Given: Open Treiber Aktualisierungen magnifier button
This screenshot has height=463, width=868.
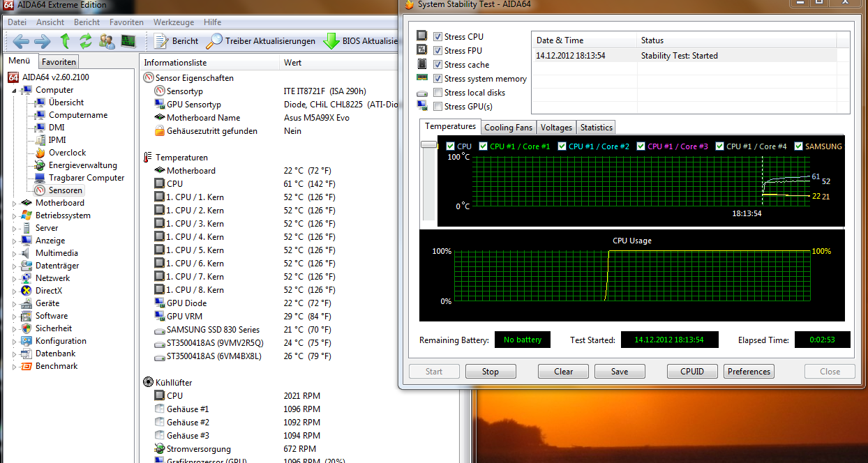Looking at the screenshot, I should coord(260,41).
